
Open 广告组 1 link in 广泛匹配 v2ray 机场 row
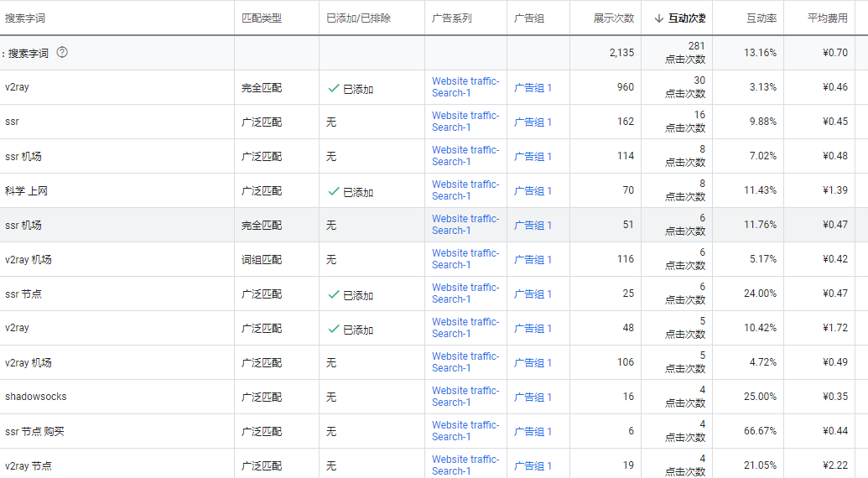[x=533, y=363]
